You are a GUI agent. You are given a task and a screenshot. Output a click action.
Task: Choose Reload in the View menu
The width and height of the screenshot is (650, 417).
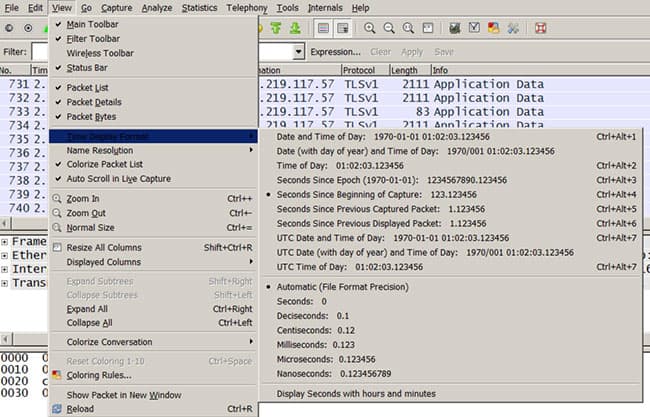(153, 409)
